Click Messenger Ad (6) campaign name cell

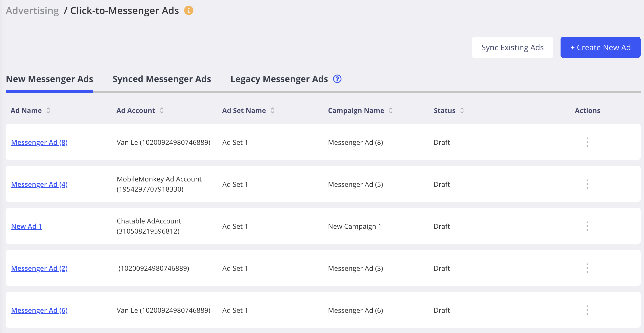[355, 311]
